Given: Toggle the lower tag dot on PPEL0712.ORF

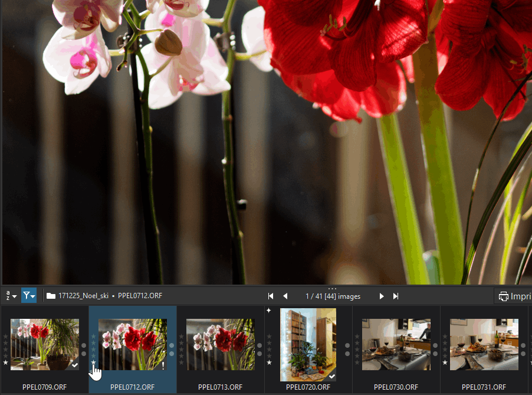Looking at the screenshot, I should (172, 354).
